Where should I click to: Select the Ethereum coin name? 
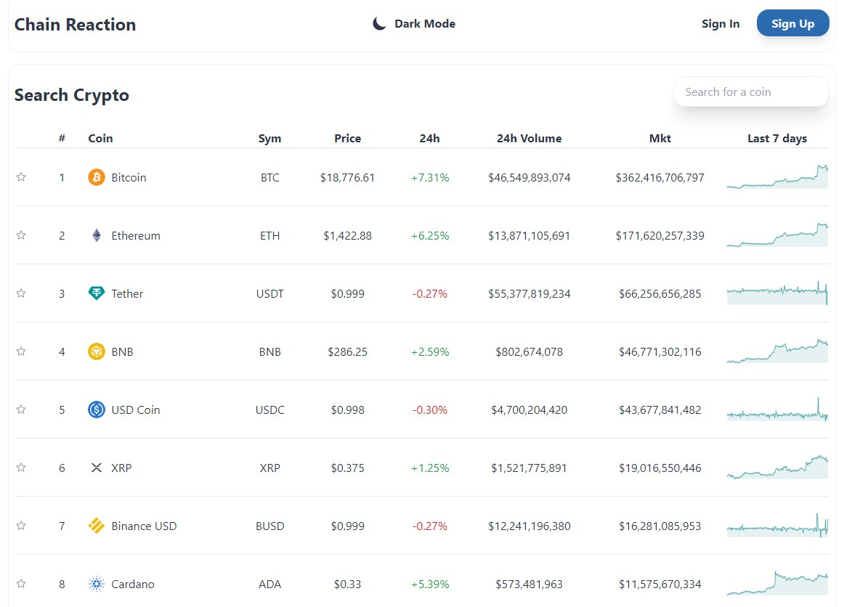[136, 235]
